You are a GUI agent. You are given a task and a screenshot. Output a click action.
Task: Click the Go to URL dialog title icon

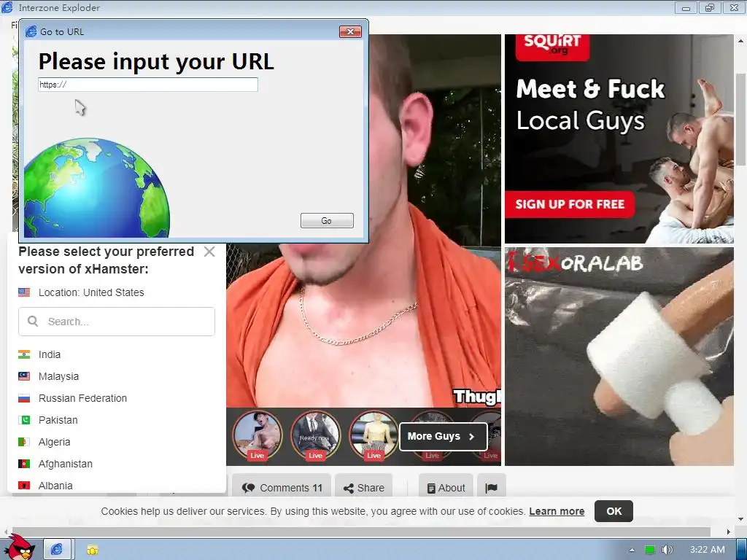[31, 31]
